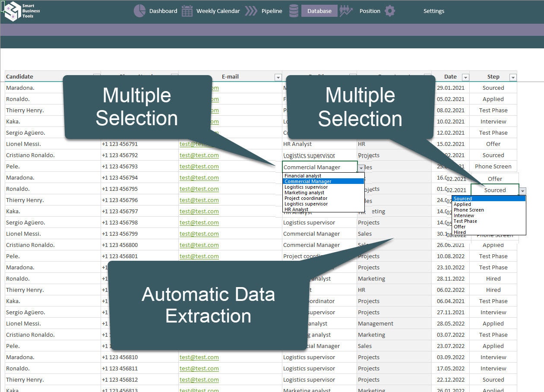Select the active Sourced step cell
The width and height of the screenshot is (544, 392).
point(495,190)
